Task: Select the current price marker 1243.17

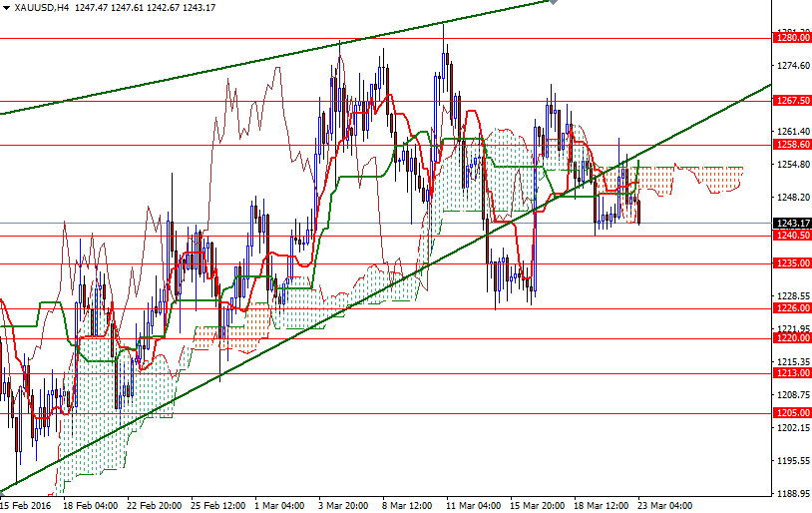Action: pos(790,223)
